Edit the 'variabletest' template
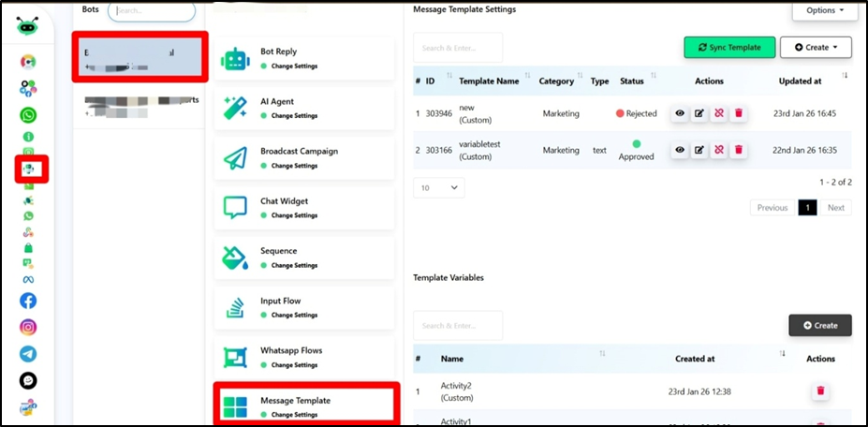Viewport: 868px width, 427px height. pyautogui.click(x=699, y=150)
